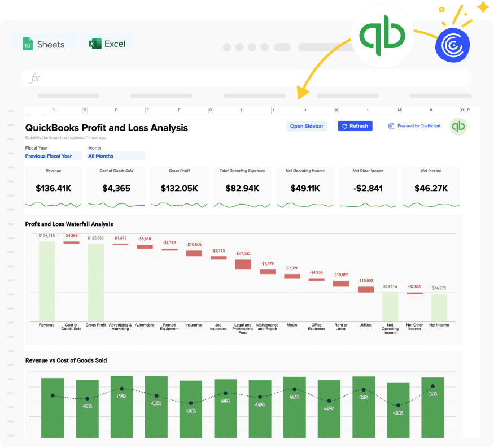Click the Net Income $46.27K value
The image size is (494, 448).
click(x=431, y=188)
